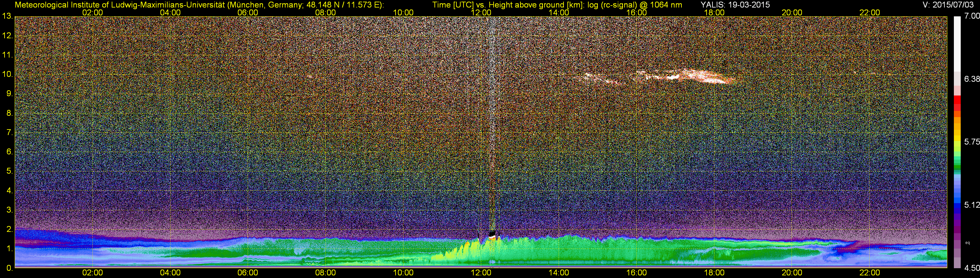This screenshot has width=980, height=278.
Task: Select 16:00 on the bottom time axis
Action: pos(636,273)
